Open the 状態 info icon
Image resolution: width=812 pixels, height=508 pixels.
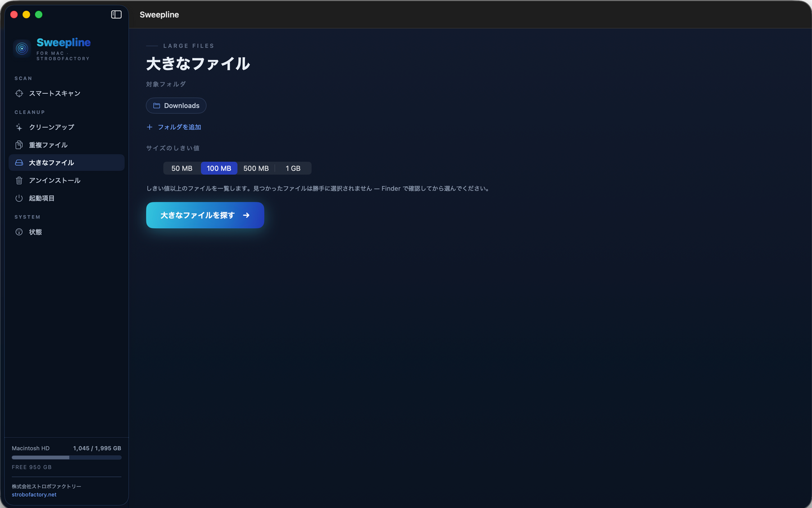[x=19, y=232]
